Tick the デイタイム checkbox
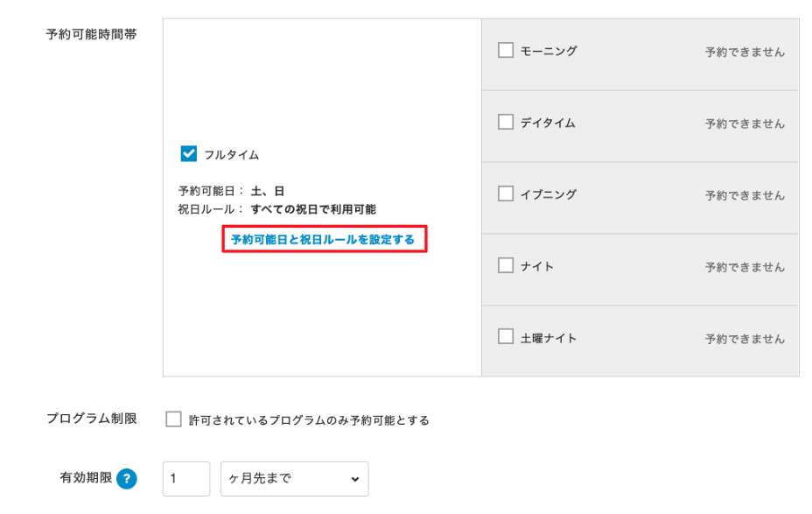812x514 pixels. pos(505,123)
